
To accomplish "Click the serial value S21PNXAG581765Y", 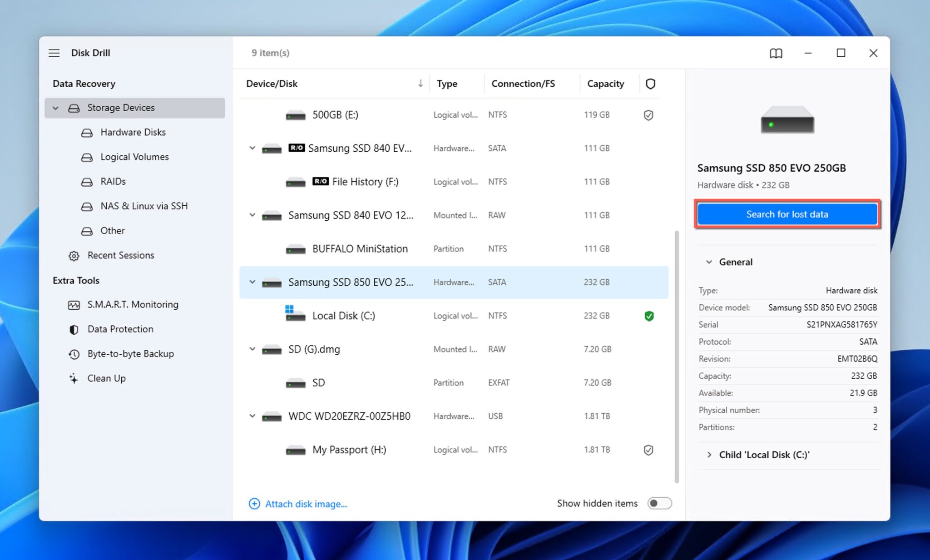I will pyautogui.click(x=842, y=324).
